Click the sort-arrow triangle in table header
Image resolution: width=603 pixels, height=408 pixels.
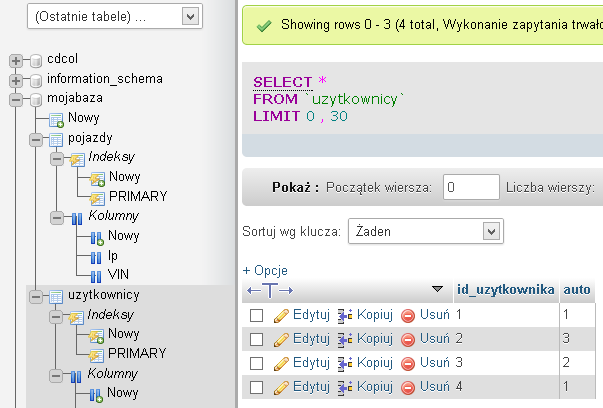coord(437,290)
